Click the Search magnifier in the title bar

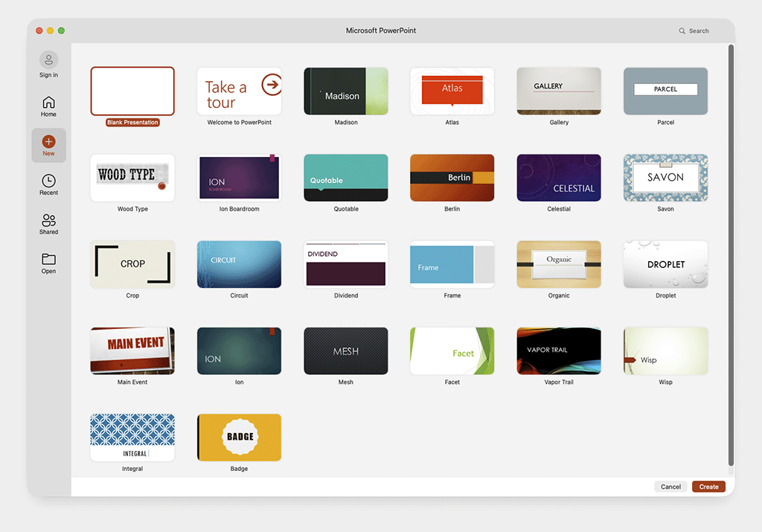click(x=682, y=31)
